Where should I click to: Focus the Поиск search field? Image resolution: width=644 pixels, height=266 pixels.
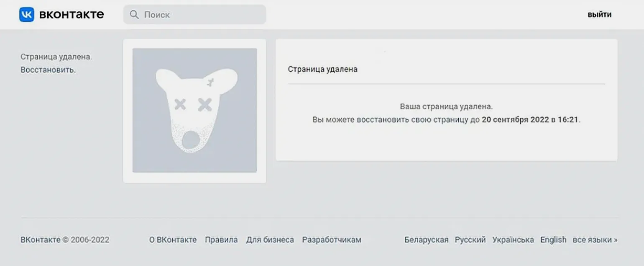pos(194,15)
